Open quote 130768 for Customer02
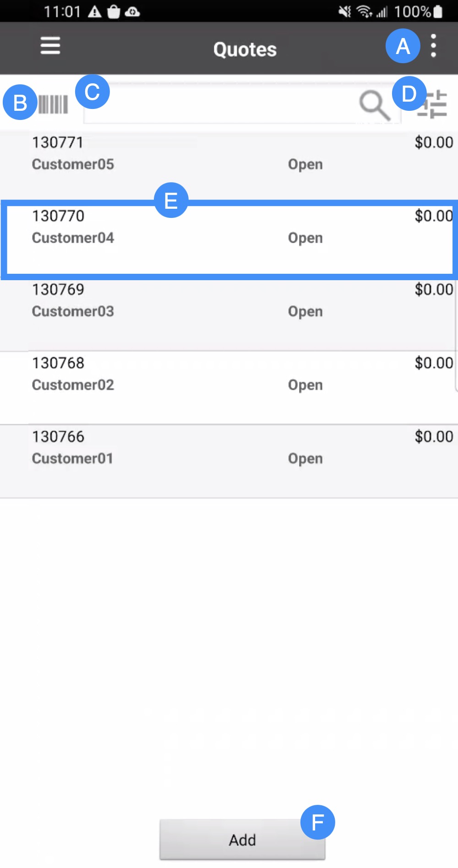This screenshot has width=458, height=868. (183, 374)
